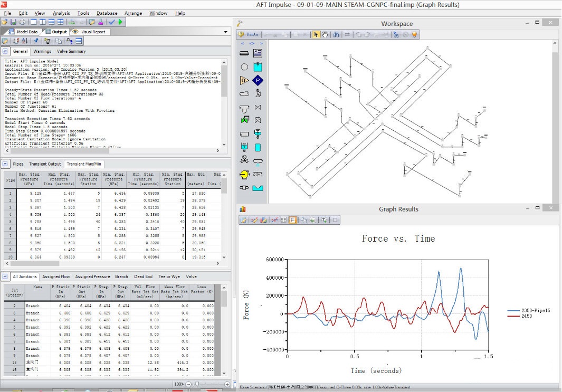Select the yellow Pump junction icon
The height and width of the screenshot is (392, 562).
click(244, 174)
